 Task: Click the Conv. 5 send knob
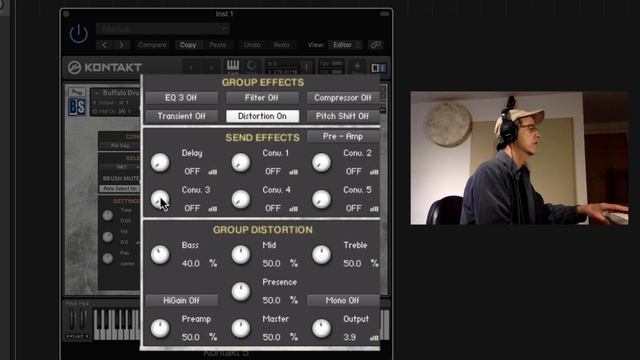tap(322, 199)
